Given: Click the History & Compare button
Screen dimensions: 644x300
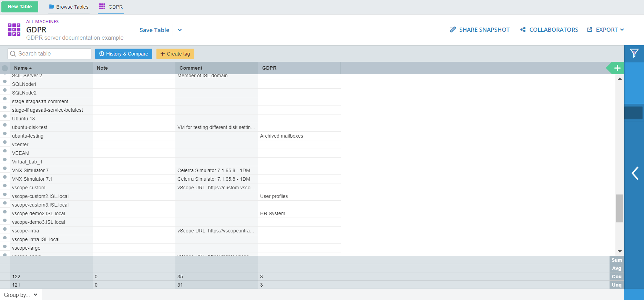Looking at the screenshot, I should pos(124,54).
